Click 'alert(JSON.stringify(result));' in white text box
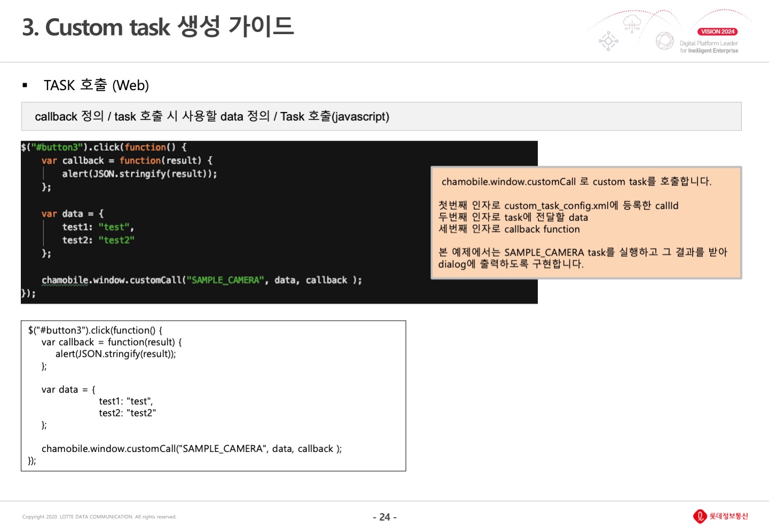Viewport: 769px width, 532px height. (115, 354)
